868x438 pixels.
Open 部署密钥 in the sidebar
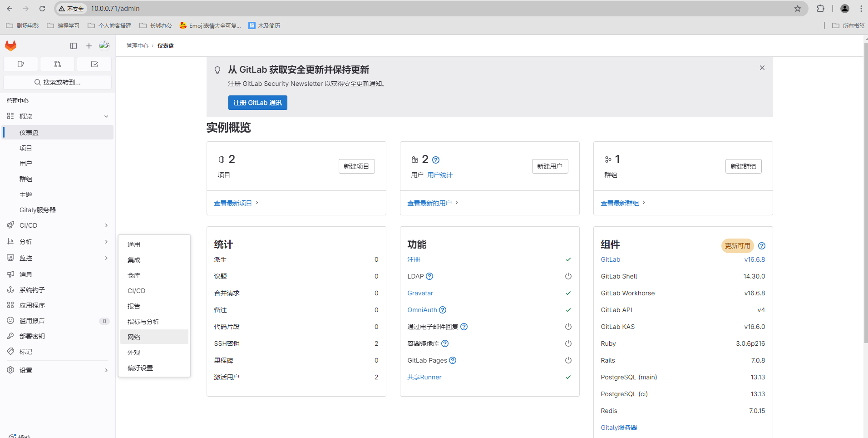[x=58, y=336]
